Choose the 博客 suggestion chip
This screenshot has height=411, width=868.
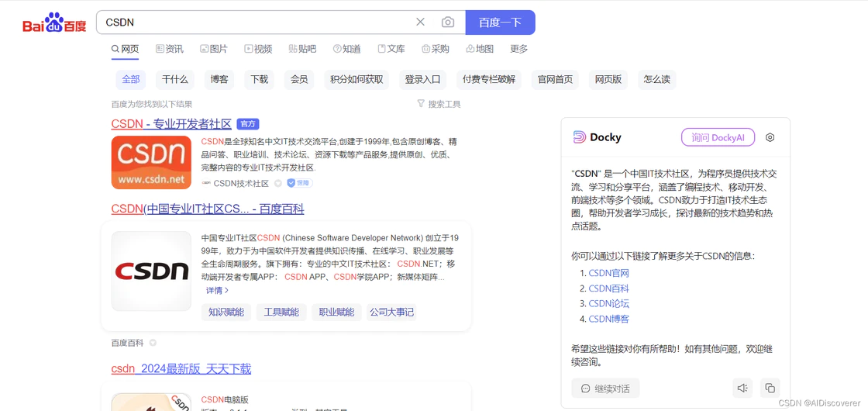[219, 79]
